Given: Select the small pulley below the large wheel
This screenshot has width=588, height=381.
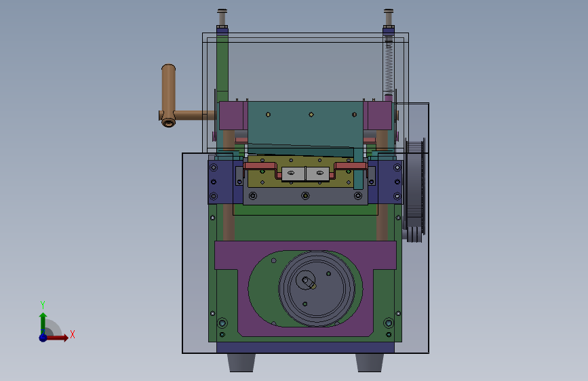Looking at the screenshot, I should [x=414, y=235].
